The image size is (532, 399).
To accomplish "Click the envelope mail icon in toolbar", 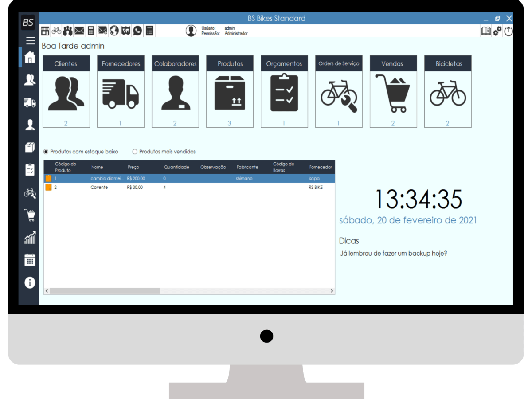I will pos(79,31).
